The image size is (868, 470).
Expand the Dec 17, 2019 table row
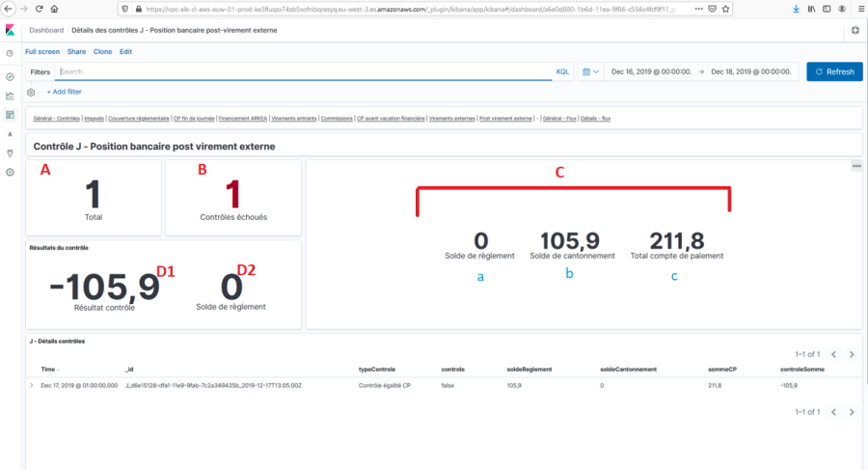(33, 385)
